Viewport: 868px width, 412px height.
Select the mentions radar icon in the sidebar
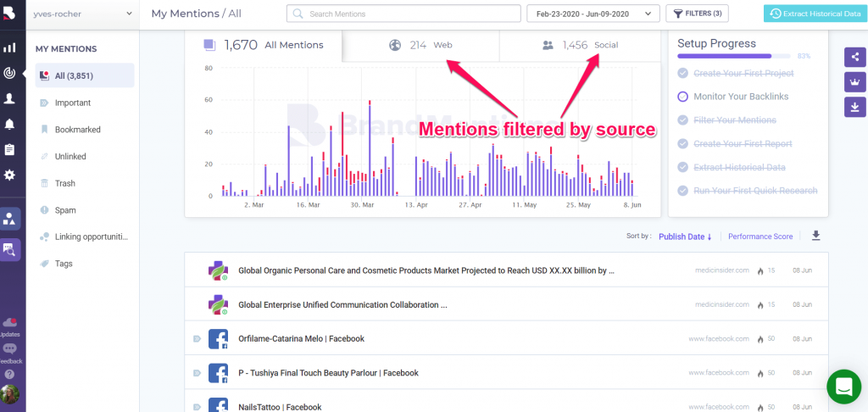tap(9, 73)
